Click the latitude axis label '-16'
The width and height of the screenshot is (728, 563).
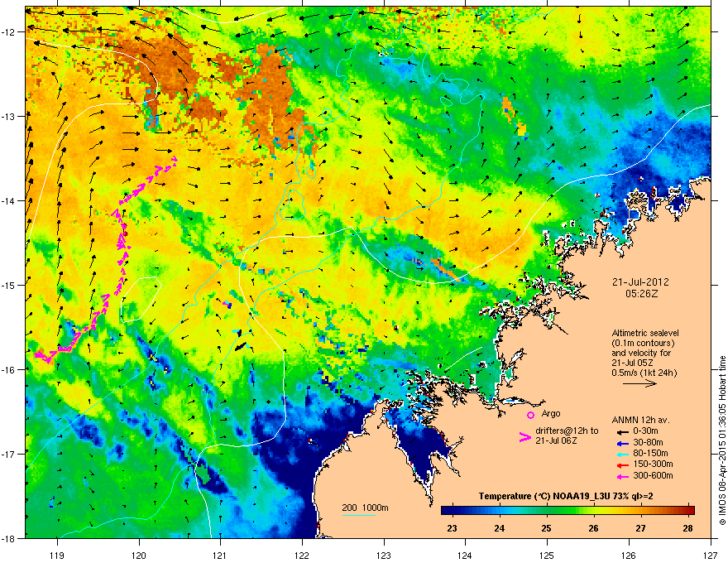pos(8,370)
